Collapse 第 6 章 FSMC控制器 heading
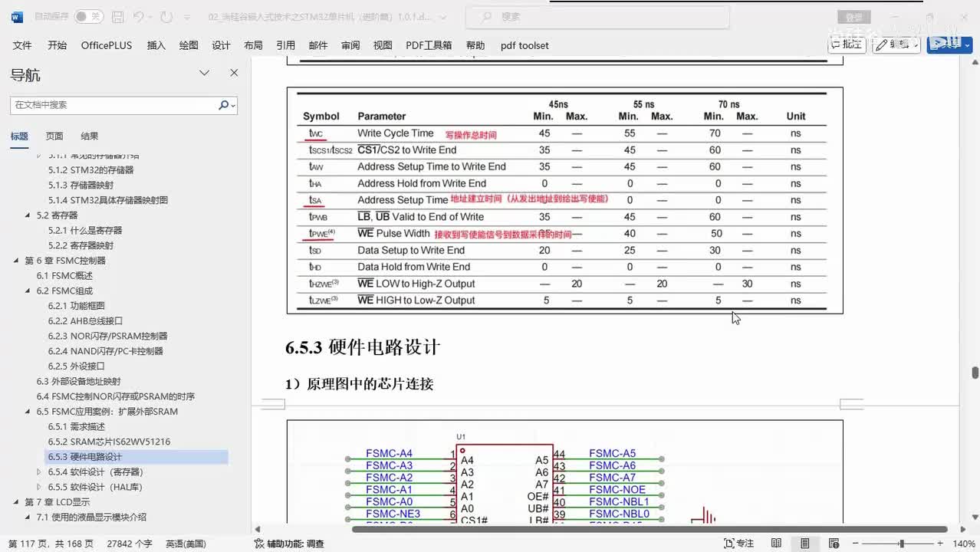The height and width of the screenshot is (552, 980). pos(16,261)
